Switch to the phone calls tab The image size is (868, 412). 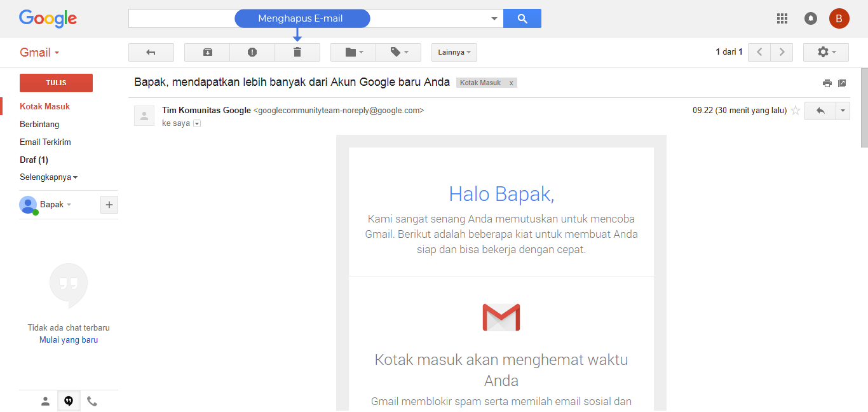pos(92,401)
